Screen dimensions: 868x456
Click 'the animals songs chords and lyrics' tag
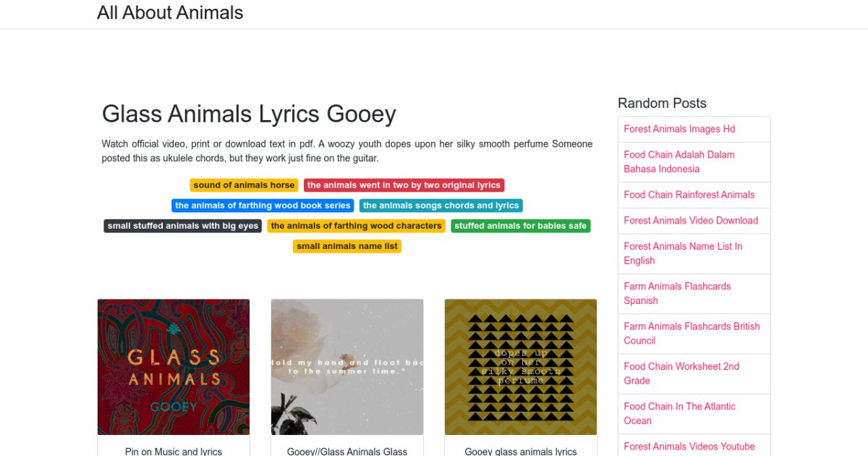click(441, 206)
